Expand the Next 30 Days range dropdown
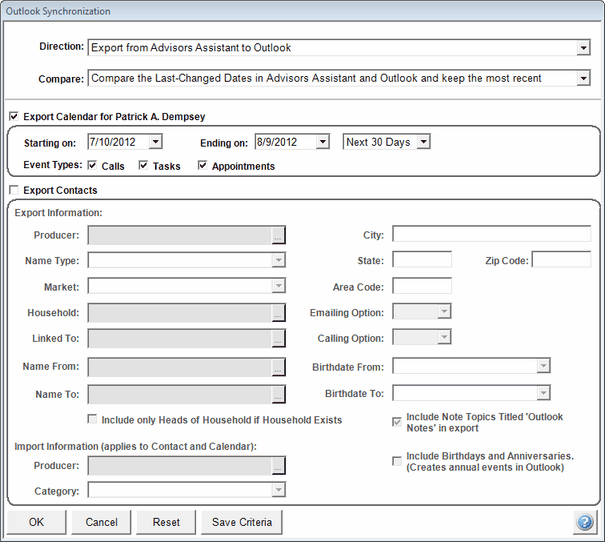Viewport: 605px width, 542px height. 424,142
